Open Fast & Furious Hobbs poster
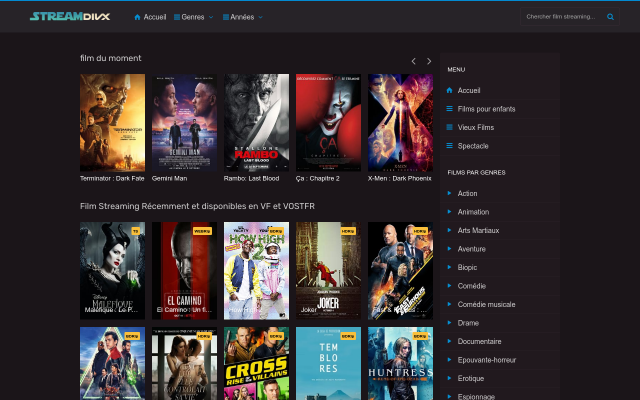Viewport: 640px width, 400px height. (400, 271)
